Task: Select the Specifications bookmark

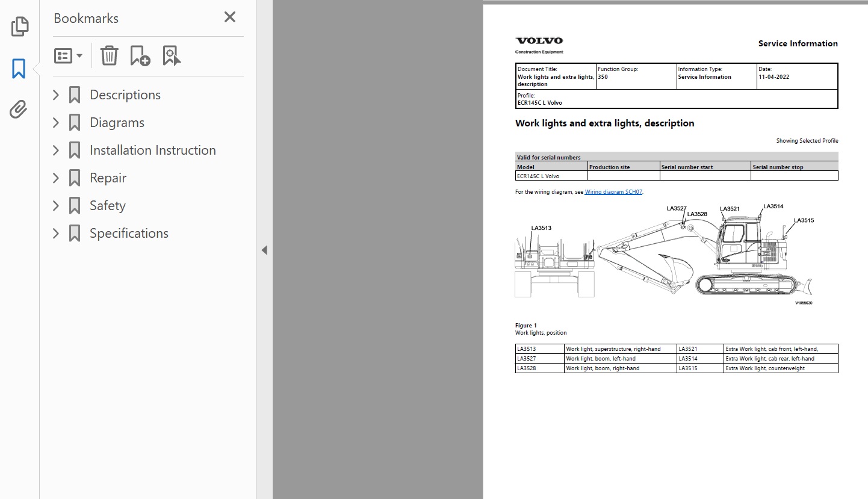Action: pyautogui.click(x=129, y=234)
